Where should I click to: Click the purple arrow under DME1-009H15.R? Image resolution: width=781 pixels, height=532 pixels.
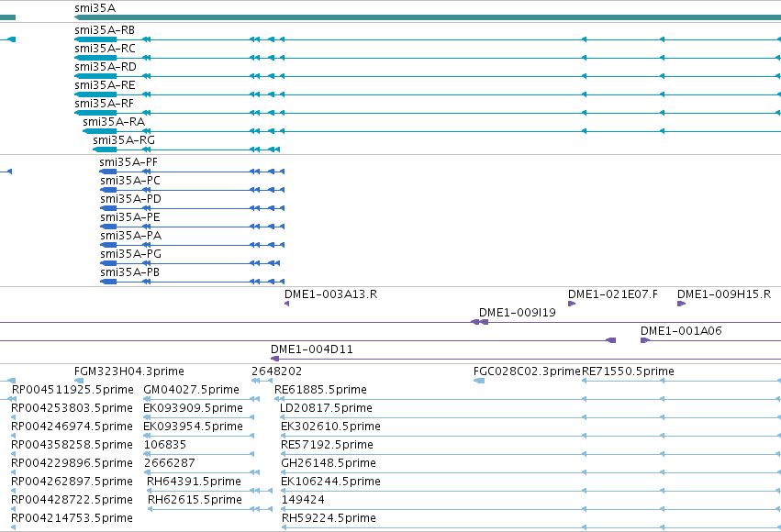pos(681,304)
